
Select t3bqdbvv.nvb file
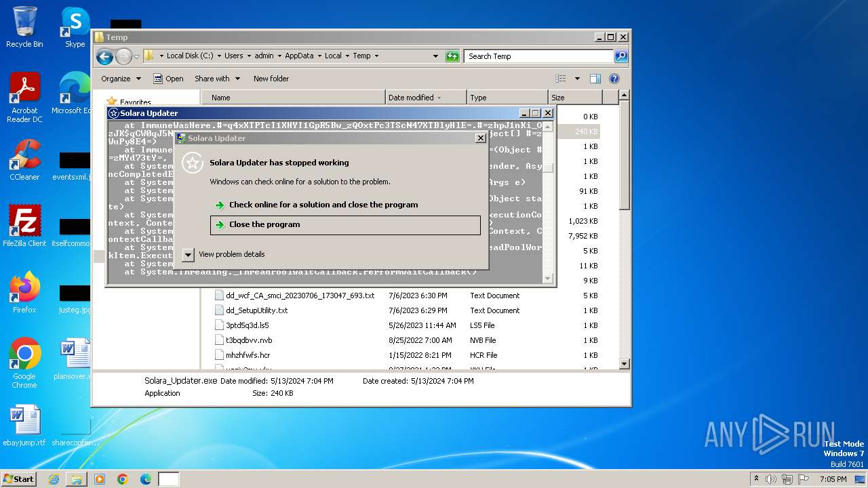248,340
